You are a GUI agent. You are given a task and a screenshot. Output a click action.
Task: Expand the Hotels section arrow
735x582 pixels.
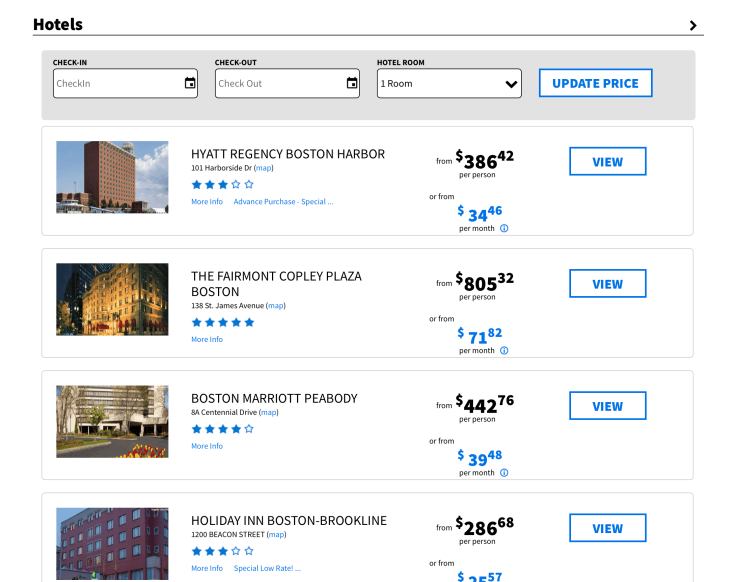pos(693,25)
